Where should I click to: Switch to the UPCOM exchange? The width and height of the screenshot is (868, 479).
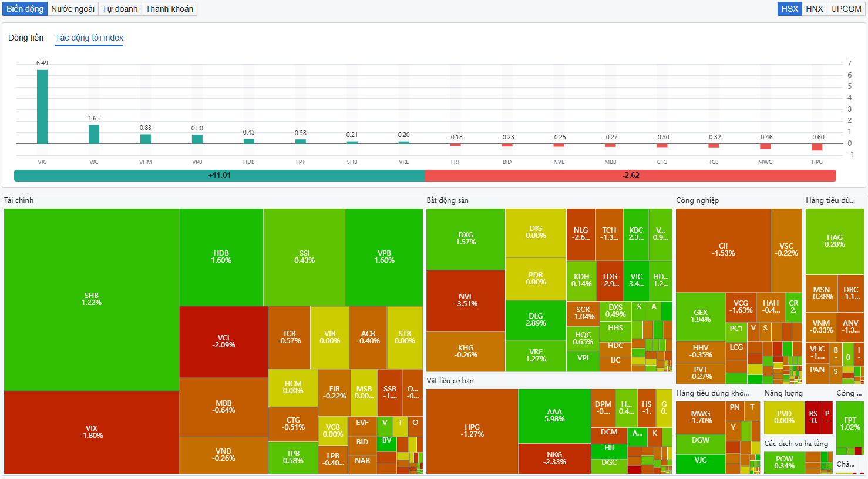tap(846, 9)
